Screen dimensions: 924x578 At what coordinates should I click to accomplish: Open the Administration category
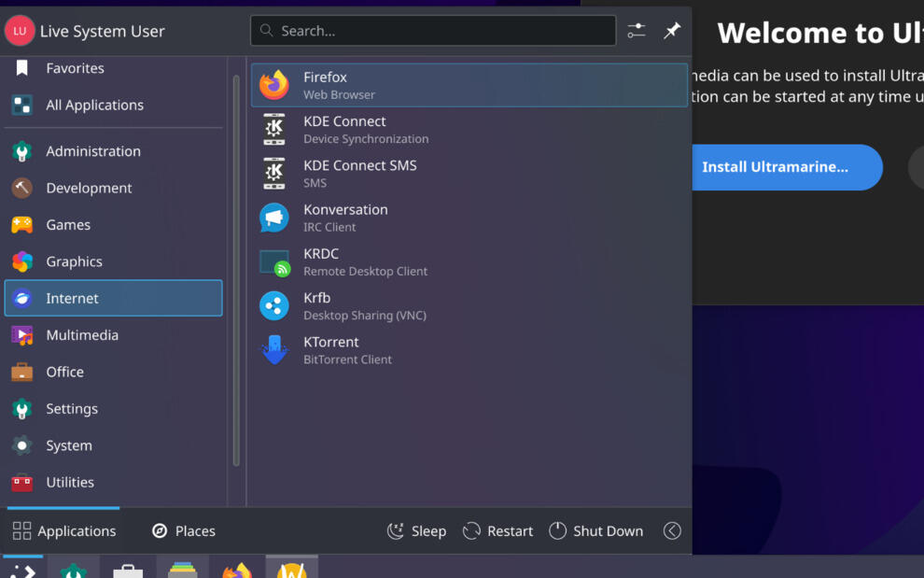point(113,151)
